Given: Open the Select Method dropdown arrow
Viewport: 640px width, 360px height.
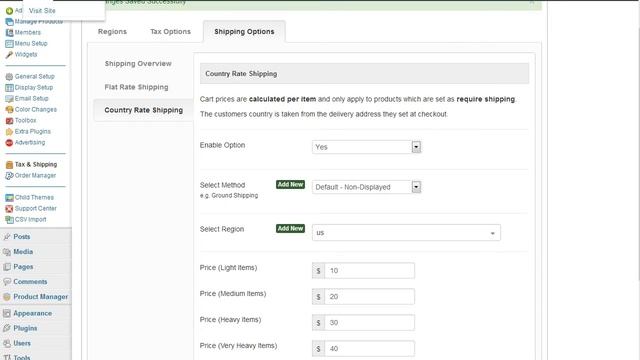Looking at the screenshot, I should click(416, 187).
